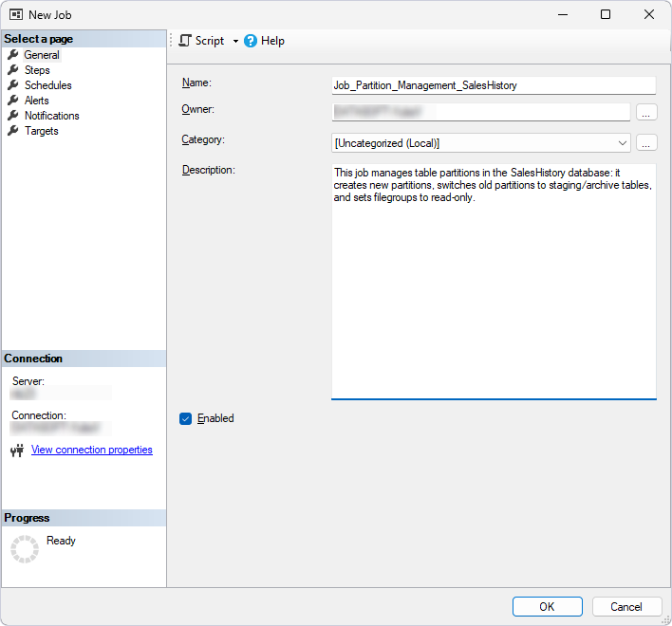This screenshot has width=672, height=626.
Task: Click the wrench icon beside Alerts
Action: pos(13,101)
